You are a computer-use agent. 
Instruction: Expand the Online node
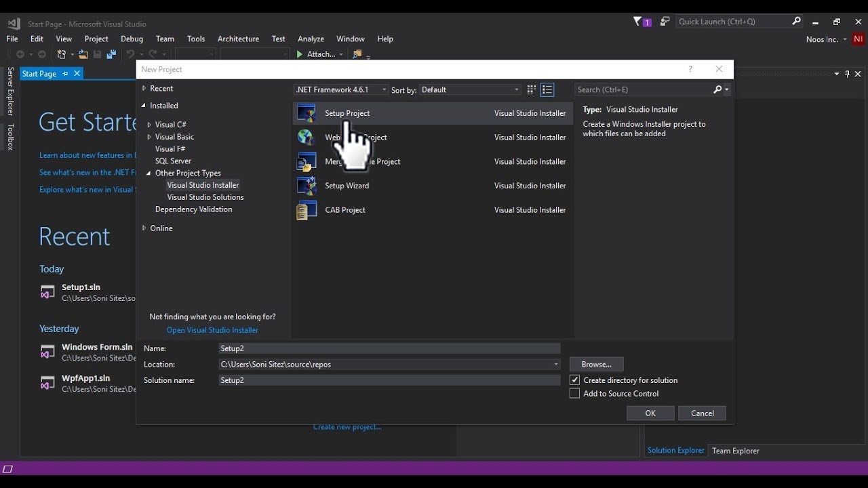point(144,228)
